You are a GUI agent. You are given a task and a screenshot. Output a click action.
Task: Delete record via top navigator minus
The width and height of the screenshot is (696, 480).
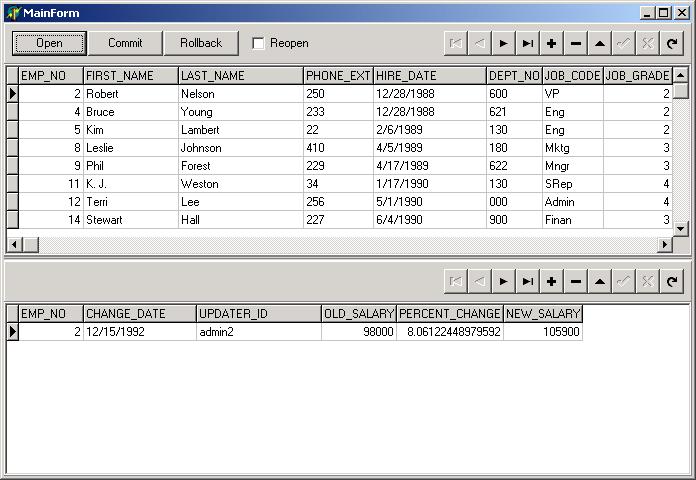pyautogui.click(x=576, y=44)
